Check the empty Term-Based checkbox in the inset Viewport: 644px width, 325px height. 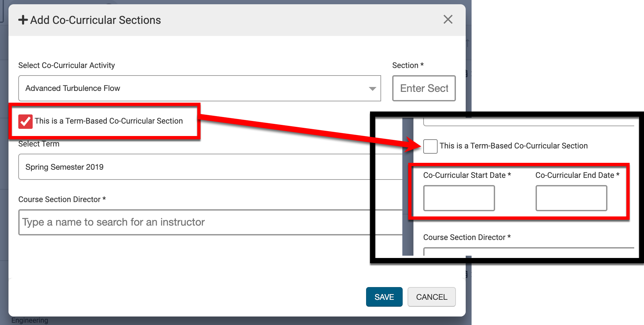click(x=430, y=146)
